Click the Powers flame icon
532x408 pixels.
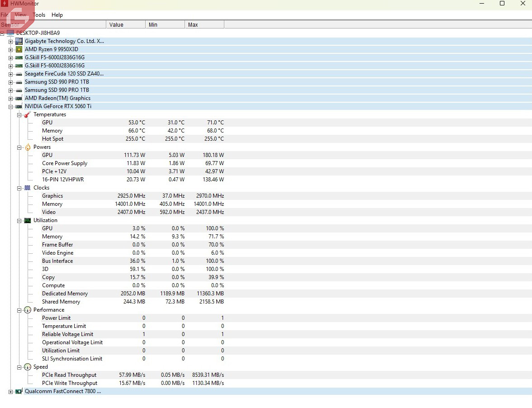pyautogui.click(x=28, y=147)
